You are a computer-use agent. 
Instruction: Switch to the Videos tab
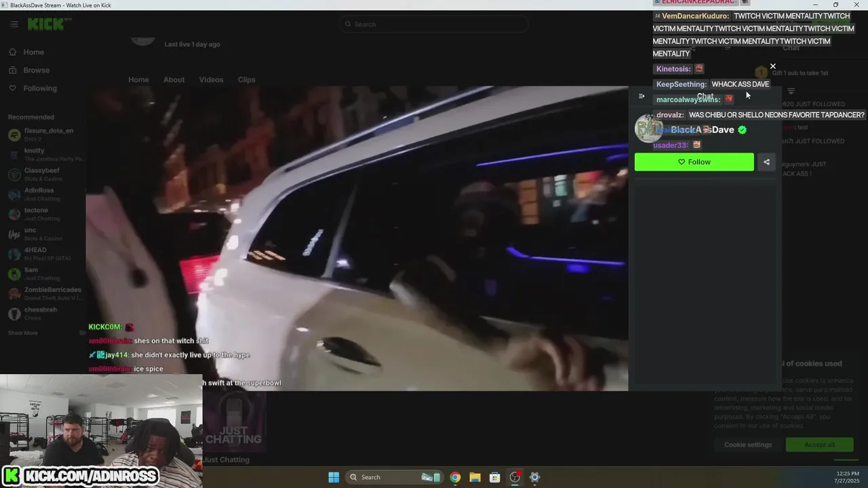[211, 79]
